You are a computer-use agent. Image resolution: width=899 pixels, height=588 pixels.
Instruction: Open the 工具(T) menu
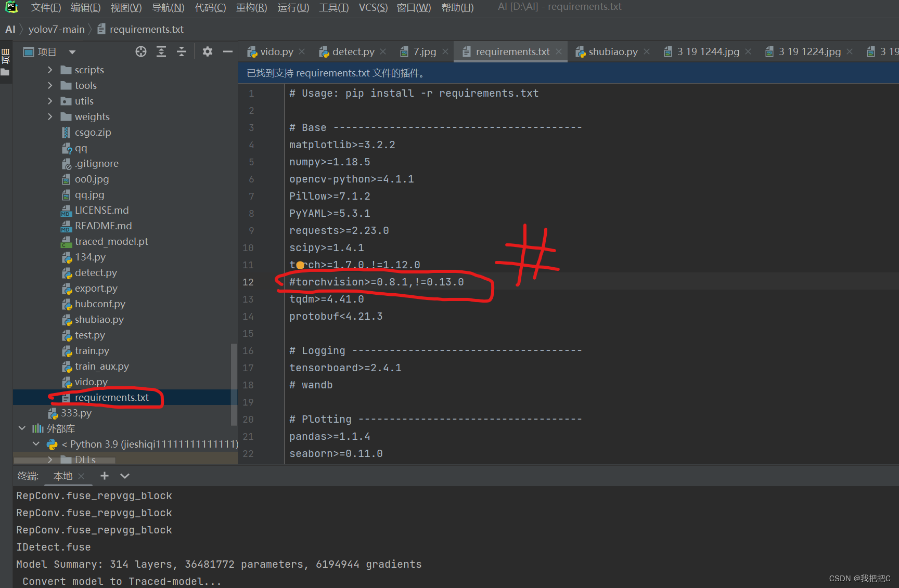(x=334, y=8)
